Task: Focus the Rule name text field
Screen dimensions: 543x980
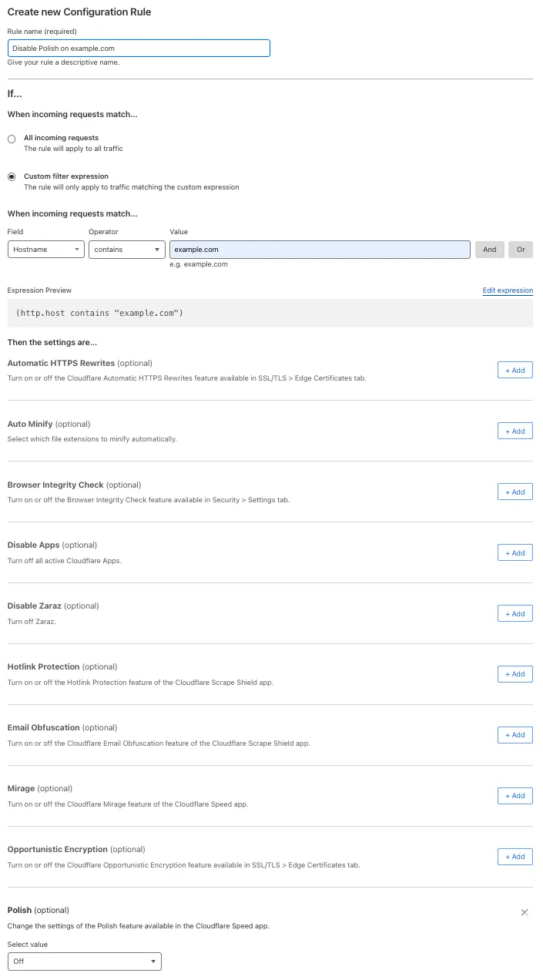Action: 139,49
